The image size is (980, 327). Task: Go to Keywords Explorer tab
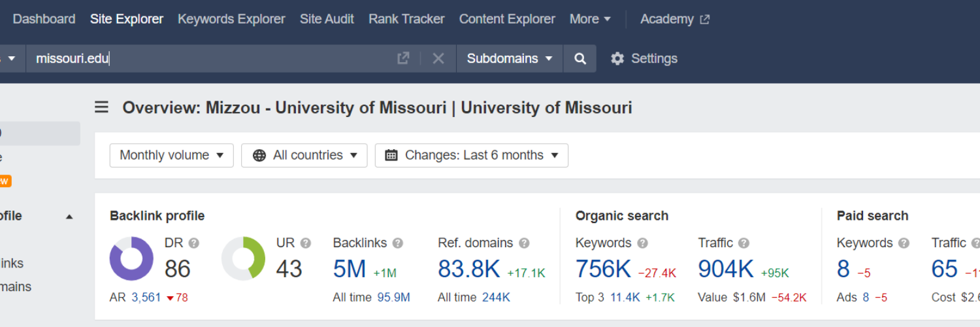pyautogui.click(x=231, y=20)
